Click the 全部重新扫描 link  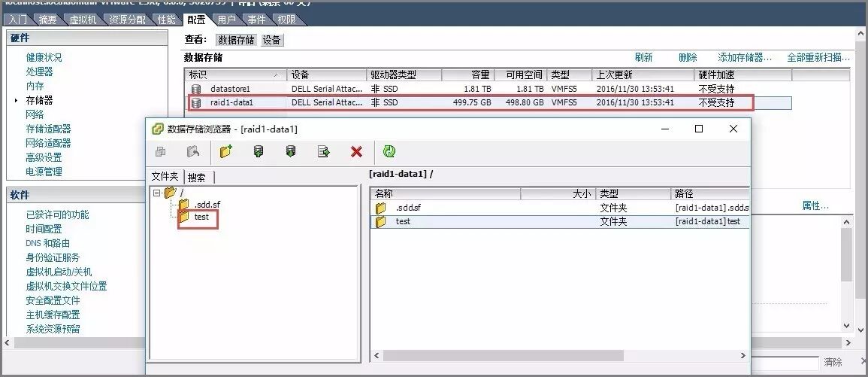818,57
